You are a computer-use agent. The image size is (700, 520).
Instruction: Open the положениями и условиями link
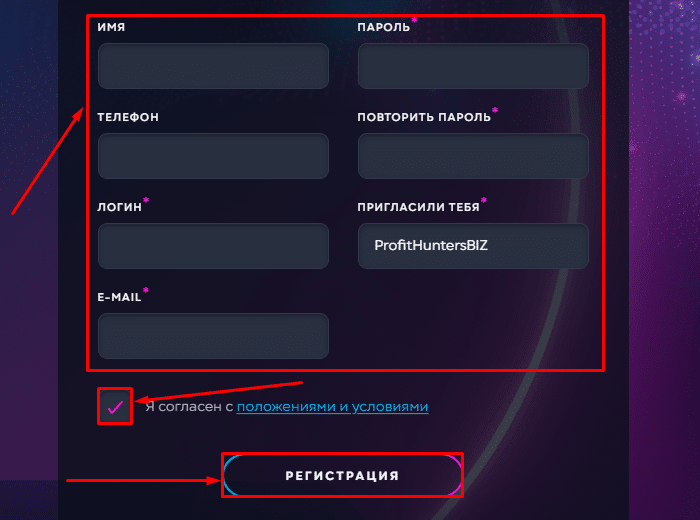[x=332, y=407]
